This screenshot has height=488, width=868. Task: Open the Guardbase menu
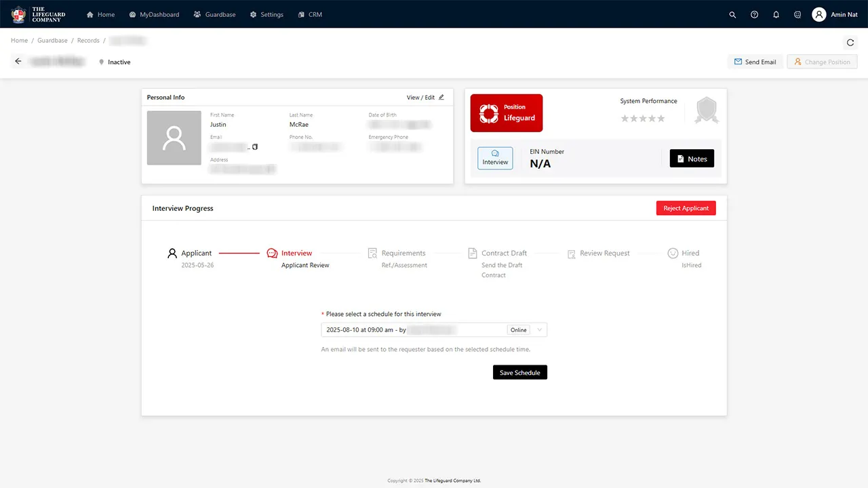point(214,14)
